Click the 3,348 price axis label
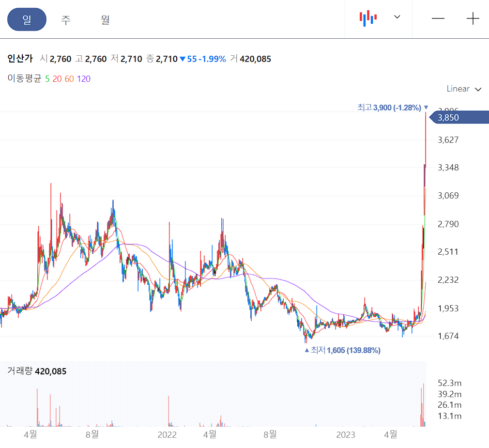 point(448,168)
